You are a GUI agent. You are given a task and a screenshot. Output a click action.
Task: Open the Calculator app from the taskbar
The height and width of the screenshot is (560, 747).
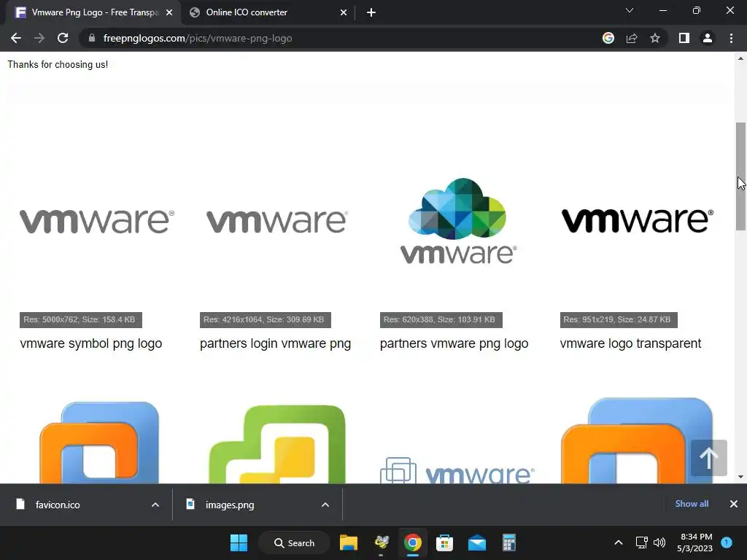[508, 542]
